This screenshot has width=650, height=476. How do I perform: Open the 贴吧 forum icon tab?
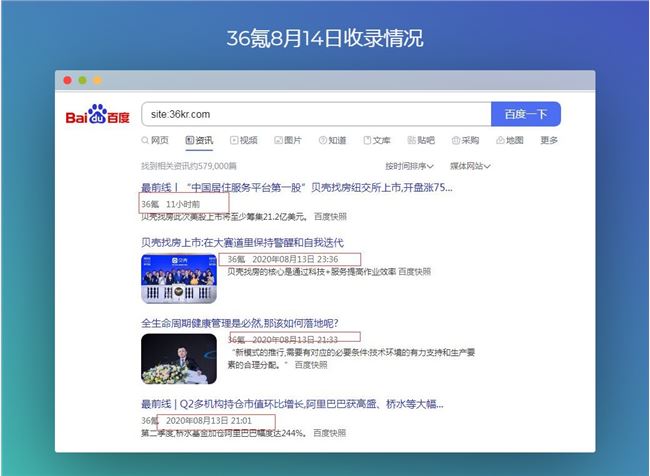click(421, 140)
